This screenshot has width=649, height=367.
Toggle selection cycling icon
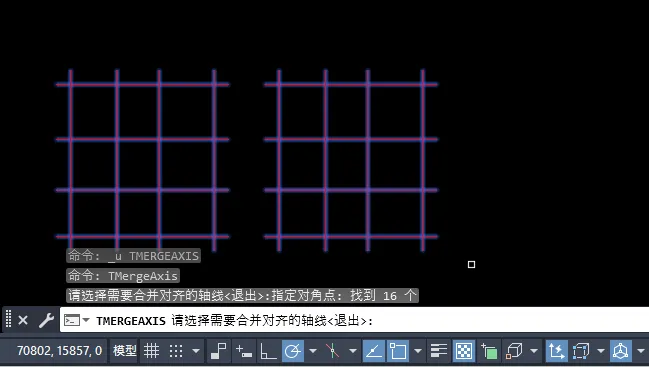click(x=489, y=351)
